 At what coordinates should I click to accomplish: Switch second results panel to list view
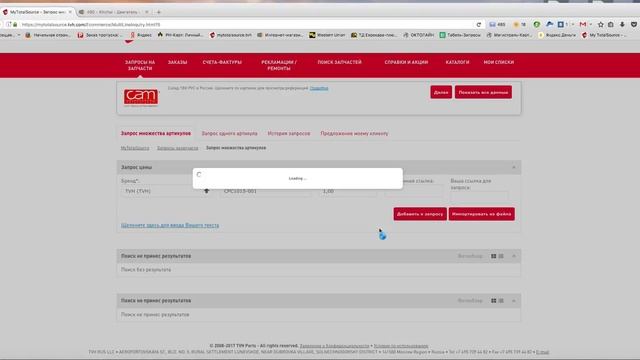click(501, 300)
